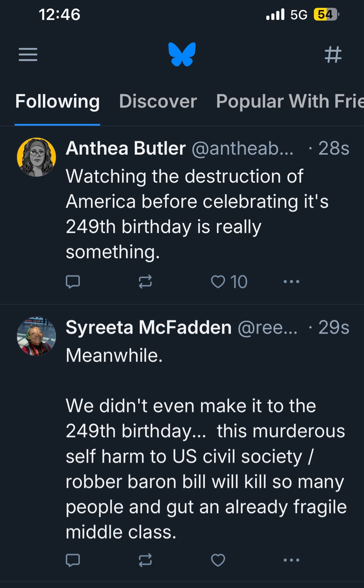The width and height of the screenshot is (364, 588).
Task: Repost Syreeta McFadden's post
Action: [x=145, y=560]
